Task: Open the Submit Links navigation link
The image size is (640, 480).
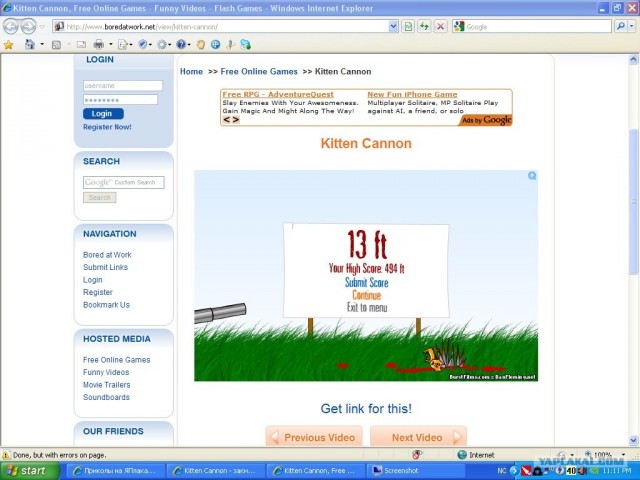Action: coord(105,267)
